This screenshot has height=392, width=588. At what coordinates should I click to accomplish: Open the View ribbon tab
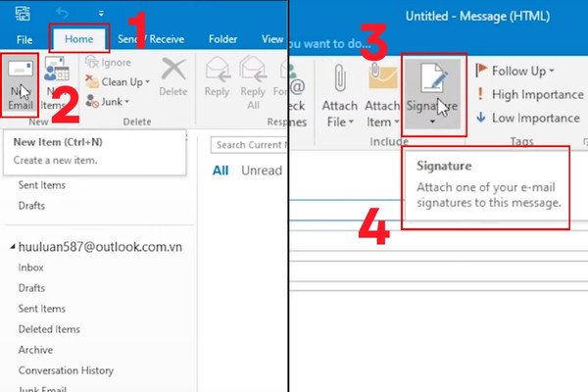point(272,39)
